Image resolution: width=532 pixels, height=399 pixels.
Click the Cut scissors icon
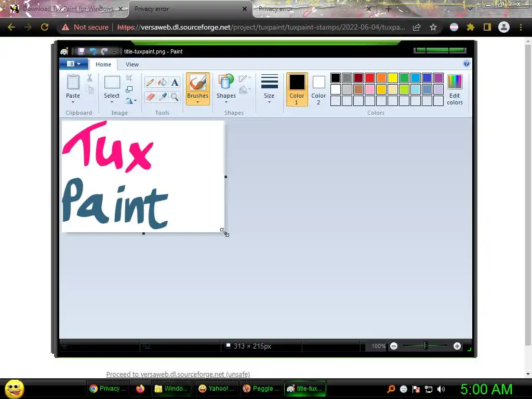click(89, 78)
